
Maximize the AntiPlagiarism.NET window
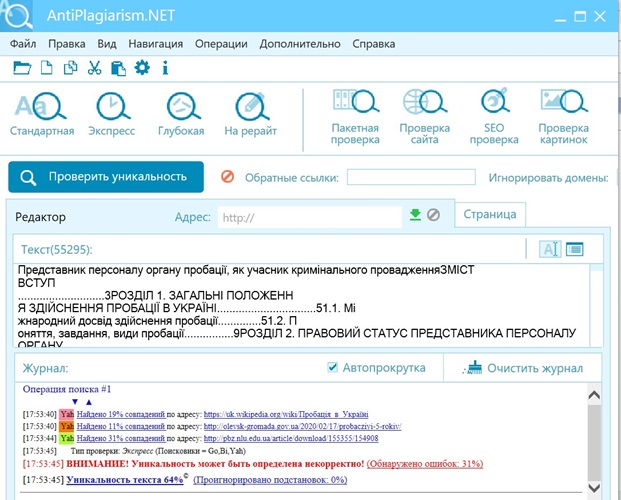coord(580,17)
